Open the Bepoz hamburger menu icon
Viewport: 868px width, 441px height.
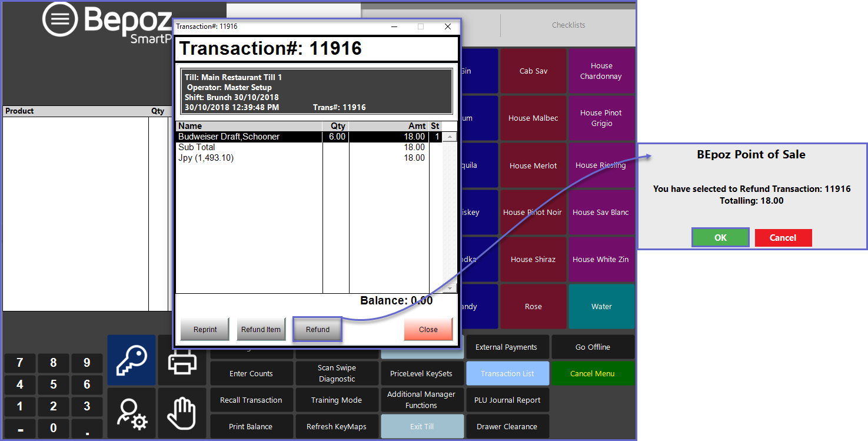tap(60, 19)
